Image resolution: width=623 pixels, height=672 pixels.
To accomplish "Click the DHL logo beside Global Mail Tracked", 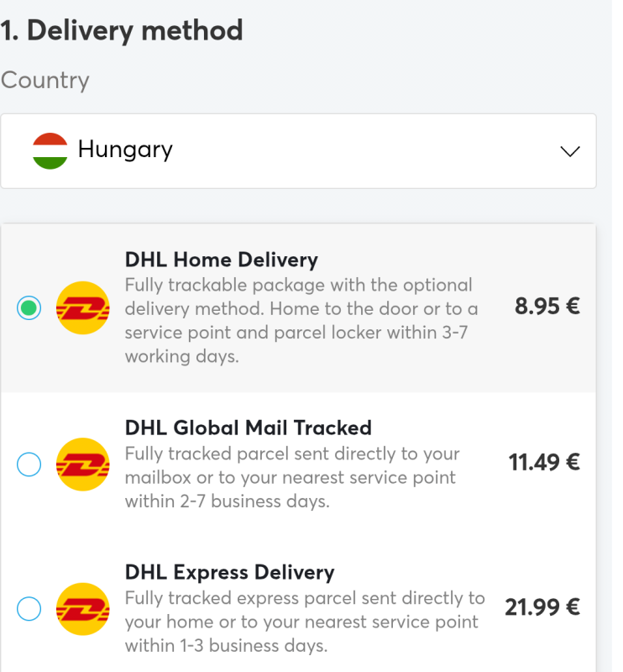I will coord(82,465).
